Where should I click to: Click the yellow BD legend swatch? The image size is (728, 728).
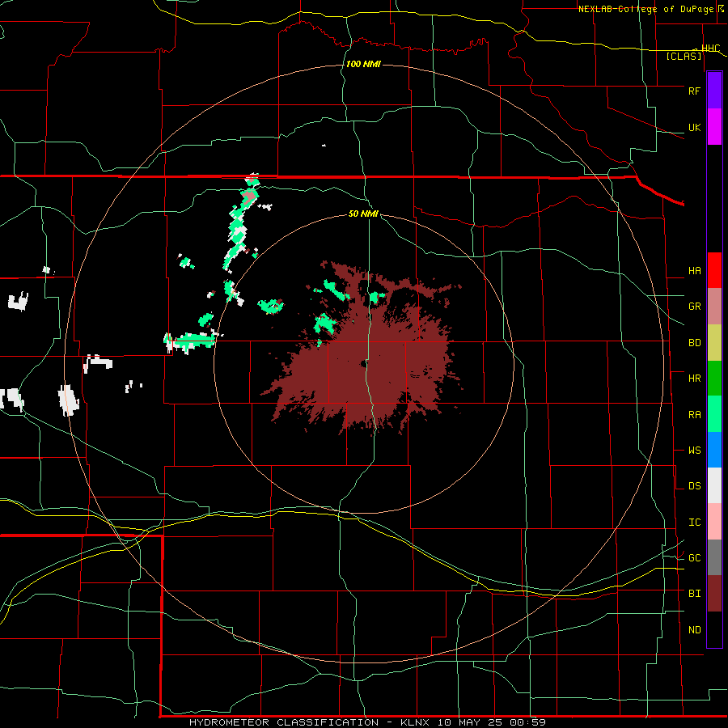click(714, 342)
